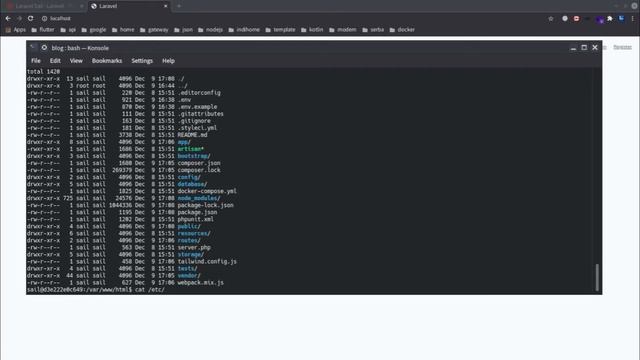Open the home bookmark folder
Viewport: 640px width, 360px height.
tap(123, 30)
